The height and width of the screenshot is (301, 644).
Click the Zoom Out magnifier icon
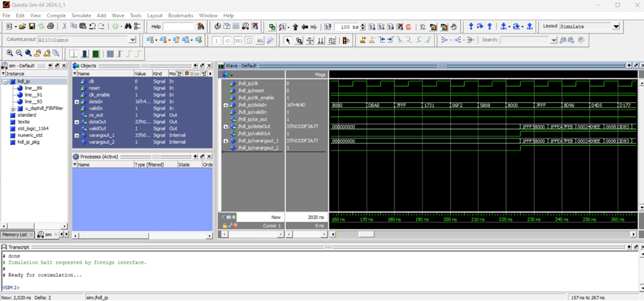[19, 53]
